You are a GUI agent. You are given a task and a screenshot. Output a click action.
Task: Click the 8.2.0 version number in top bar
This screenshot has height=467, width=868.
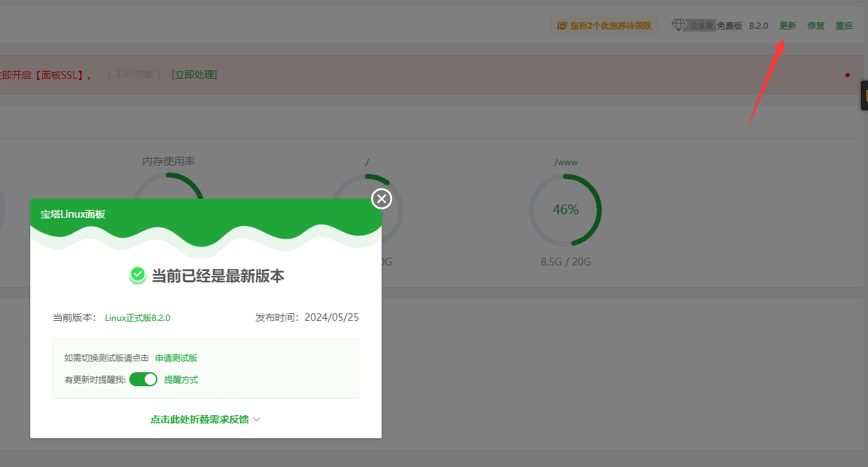(x=759, y=26)
